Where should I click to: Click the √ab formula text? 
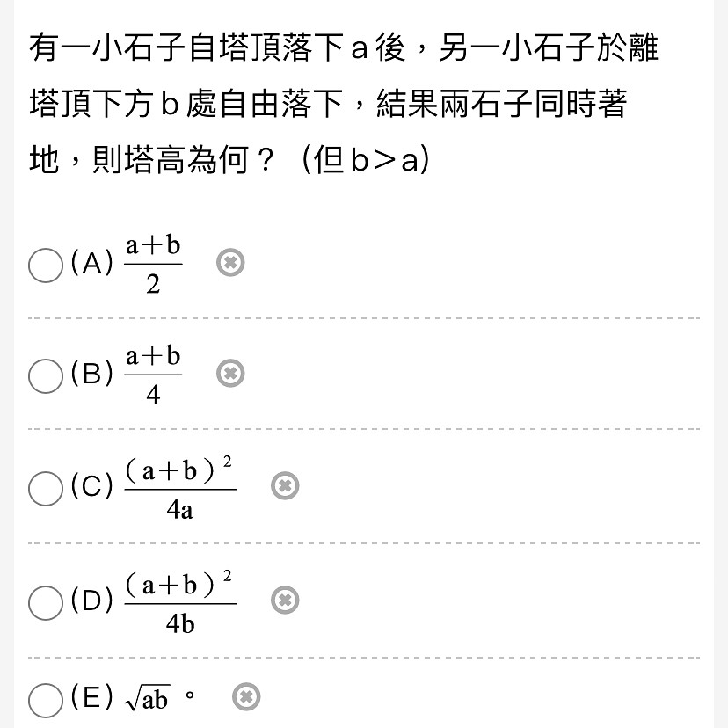coord(147,698)
